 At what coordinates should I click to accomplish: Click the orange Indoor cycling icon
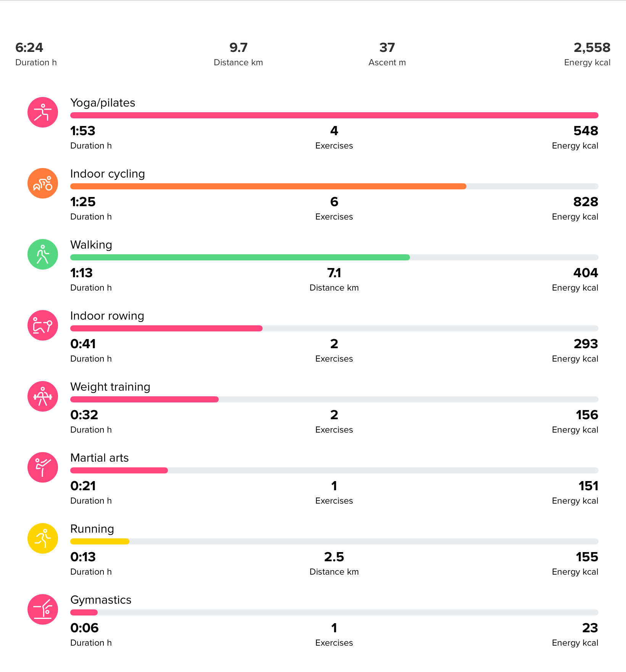point(43,183)
